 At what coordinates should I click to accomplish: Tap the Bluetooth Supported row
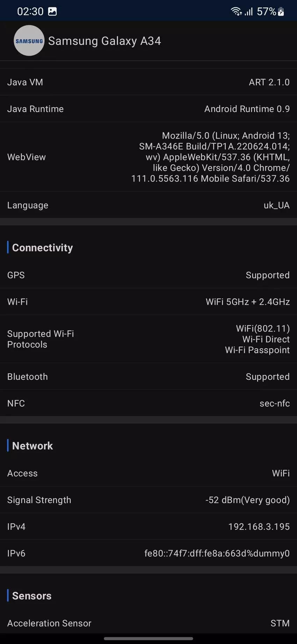coord(148,377)
